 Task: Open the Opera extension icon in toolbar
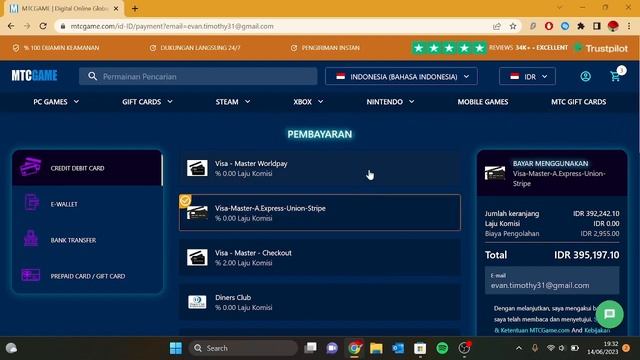(549, 26)
